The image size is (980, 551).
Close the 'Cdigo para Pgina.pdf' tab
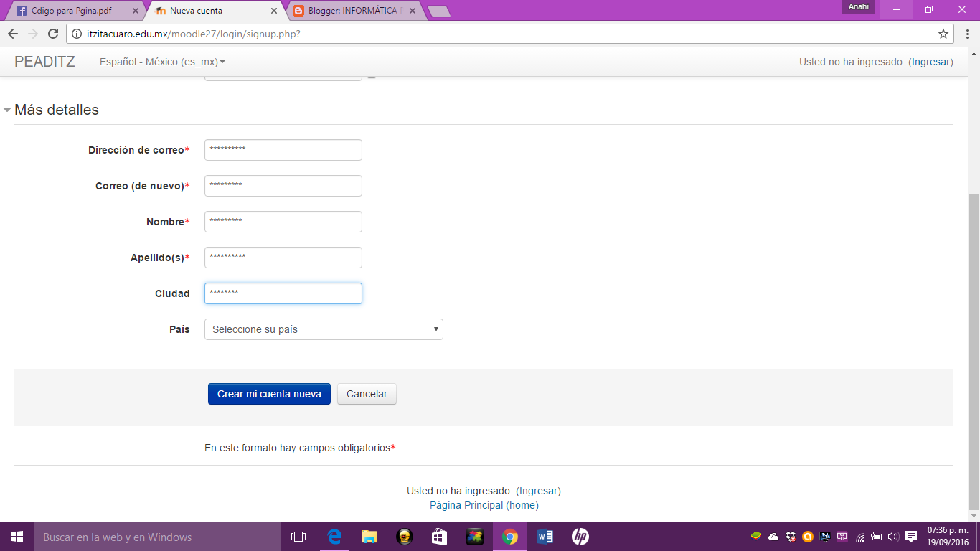click(136, 11)
